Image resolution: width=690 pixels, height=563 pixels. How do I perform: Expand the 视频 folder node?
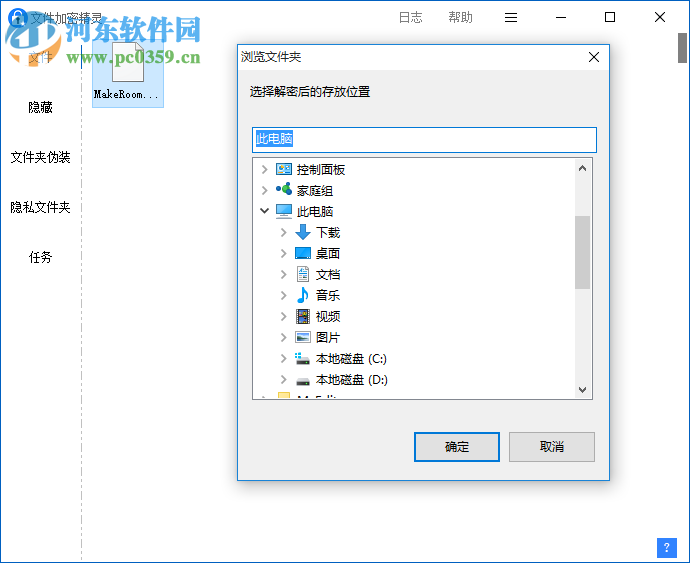pyautogui.click(x=283, y=316)
